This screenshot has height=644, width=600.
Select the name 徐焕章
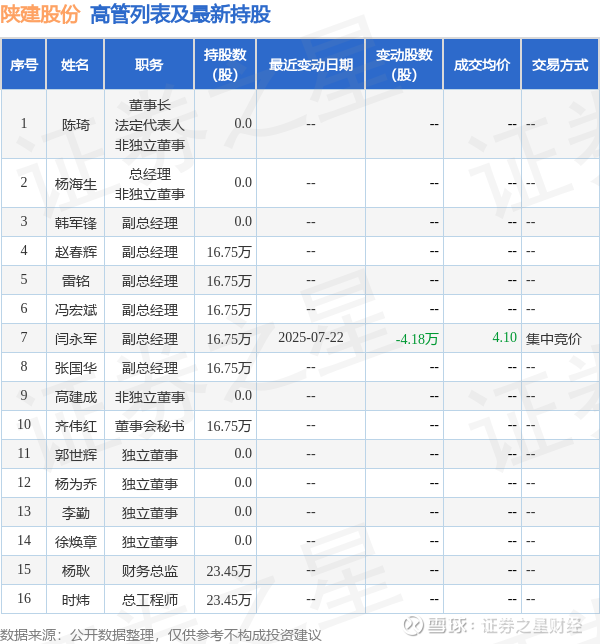[76, 542]
